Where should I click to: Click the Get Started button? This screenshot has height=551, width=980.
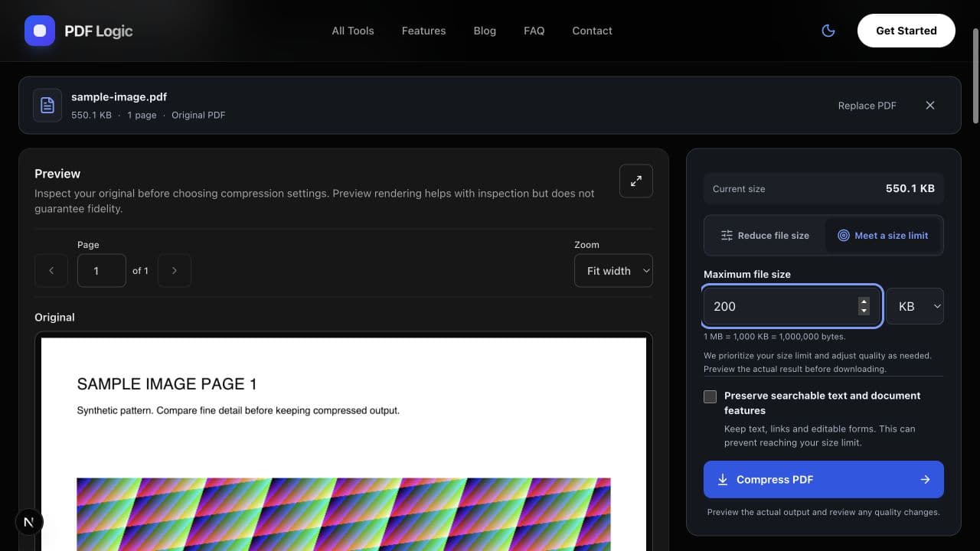click(x=906, y=31)
